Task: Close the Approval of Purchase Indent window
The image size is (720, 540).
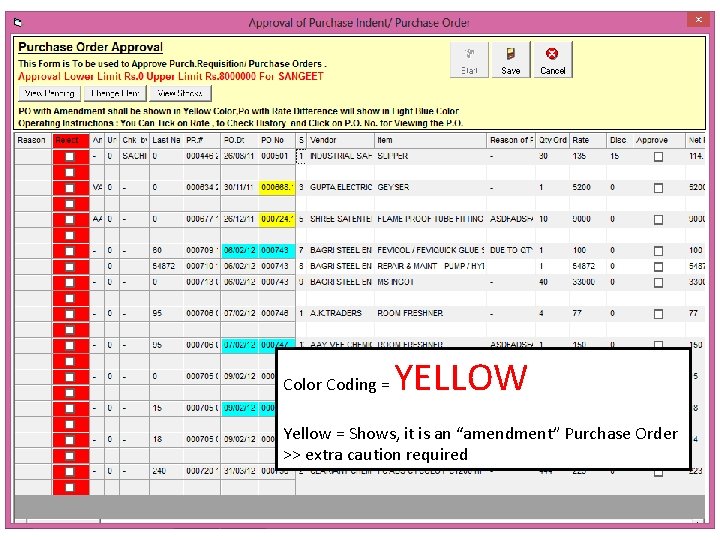Action: coord(698,20)
